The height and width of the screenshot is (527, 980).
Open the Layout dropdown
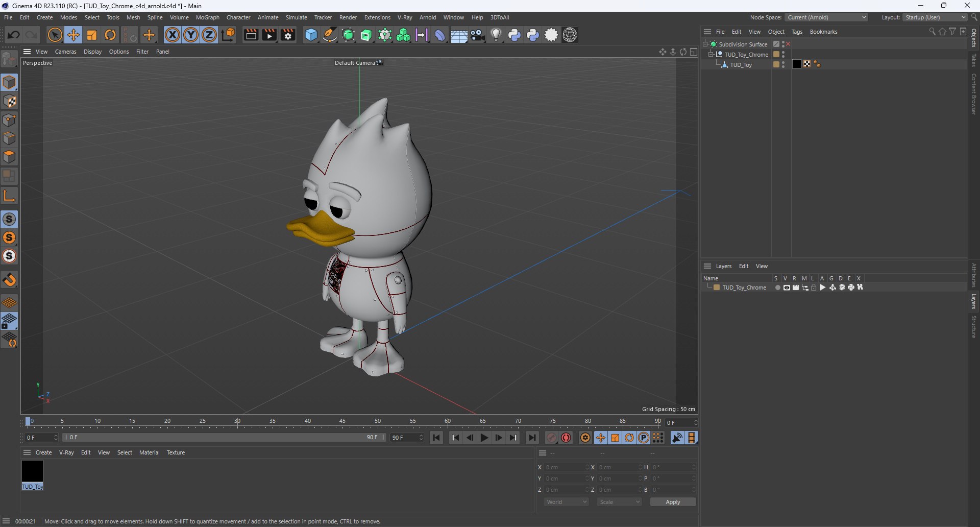tap(935, 17)
